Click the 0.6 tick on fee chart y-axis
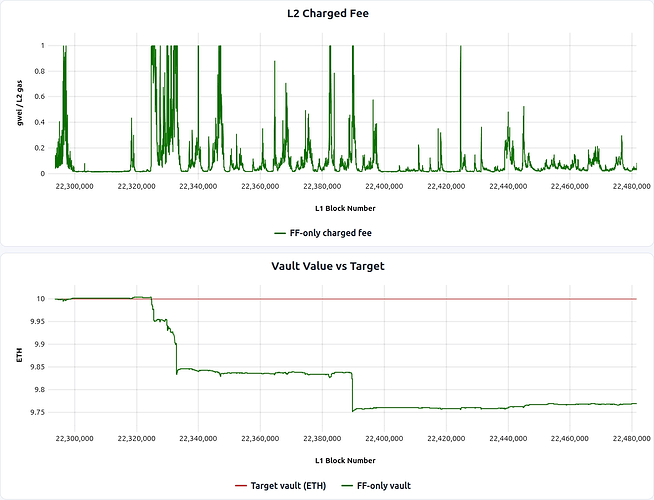 pyautogui.click(x=41, y=97)
